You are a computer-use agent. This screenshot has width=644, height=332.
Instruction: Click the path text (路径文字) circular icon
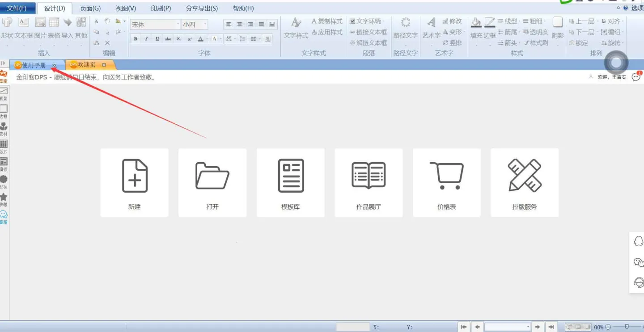coord(405,22)
